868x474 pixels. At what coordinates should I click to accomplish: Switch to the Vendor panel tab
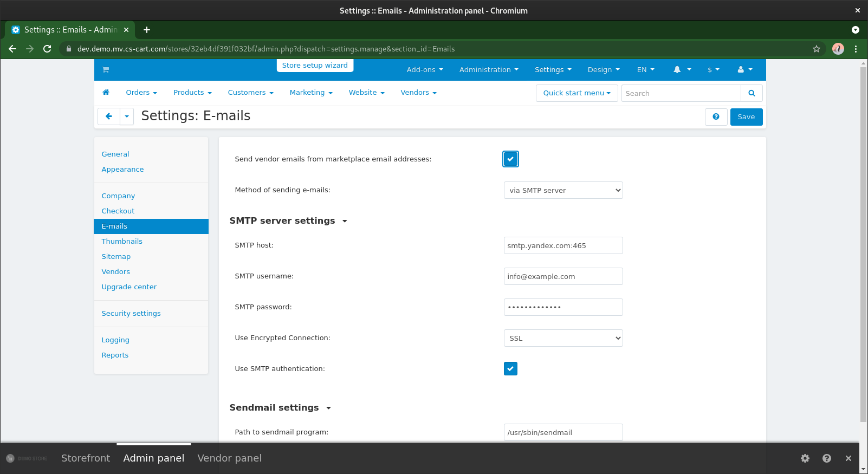(229, 458)
